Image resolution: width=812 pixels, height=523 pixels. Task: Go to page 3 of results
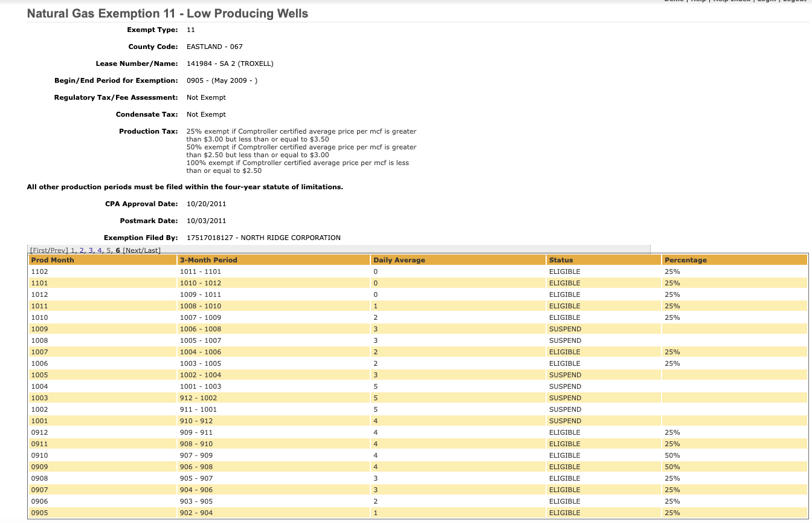(x=91, y=250)
